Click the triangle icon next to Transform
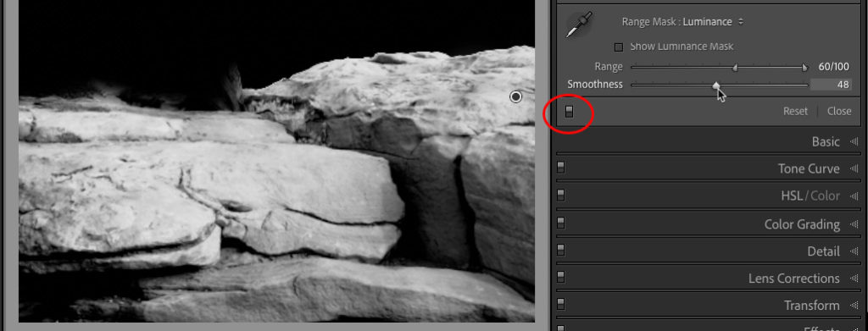The width and height of the screenshot is (868, 331). [x=854, y=306]
